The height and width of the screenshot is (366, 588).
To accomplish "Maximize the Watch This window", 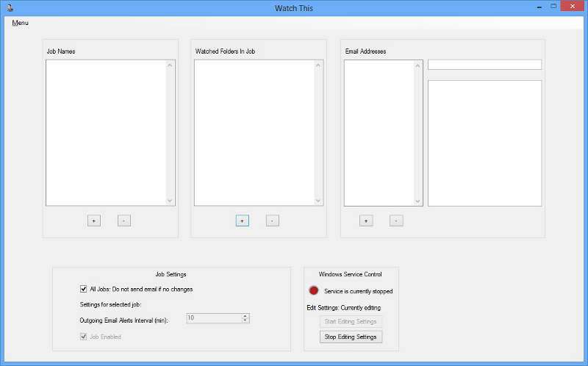I will tap(553, 7).
